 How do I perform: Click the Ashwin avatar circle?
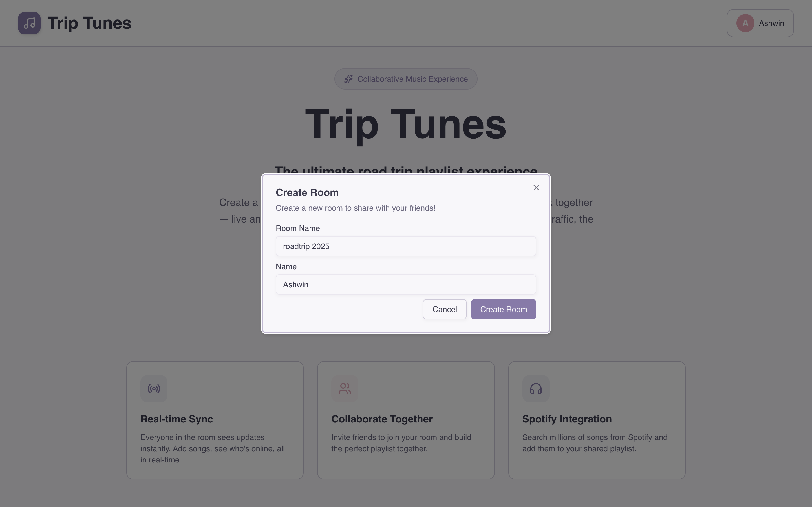coord(745,23)
